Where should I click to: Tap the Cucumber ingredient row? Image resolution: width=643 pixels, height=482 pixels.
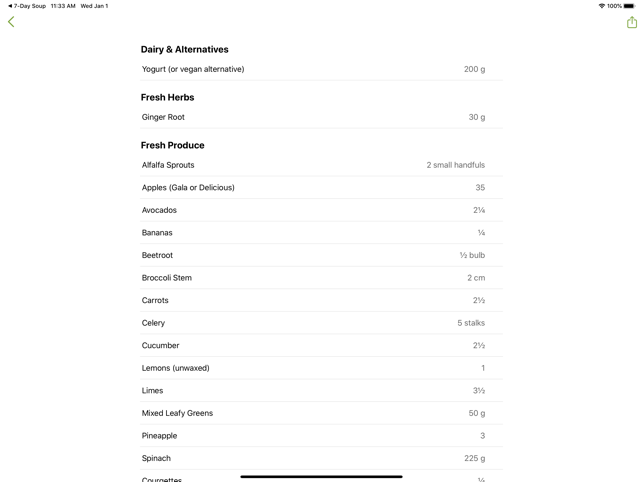point(313,346)
